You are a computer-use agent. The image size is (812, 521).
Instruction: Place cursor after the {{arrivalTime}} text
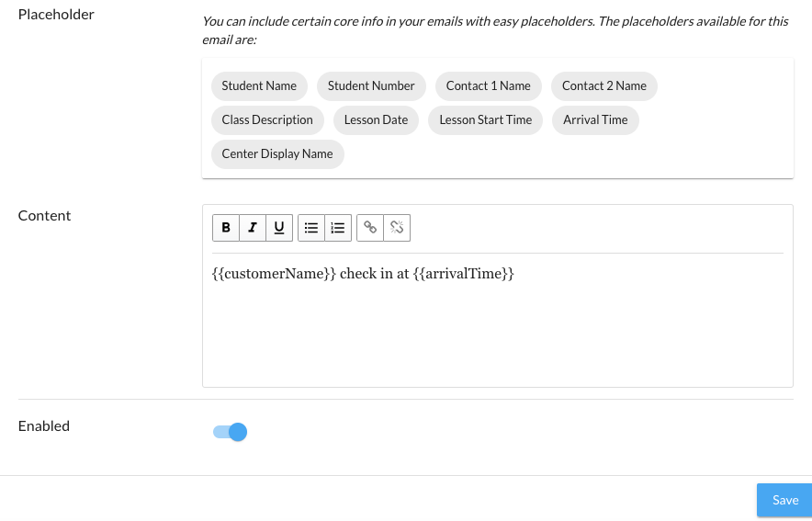515,274
